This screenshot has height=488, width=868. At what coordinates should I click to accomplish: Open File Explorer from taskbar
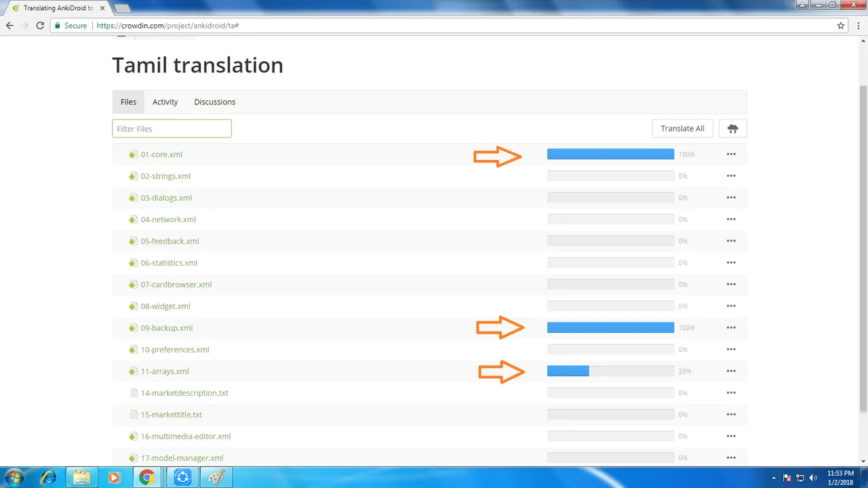coord(81,477)
